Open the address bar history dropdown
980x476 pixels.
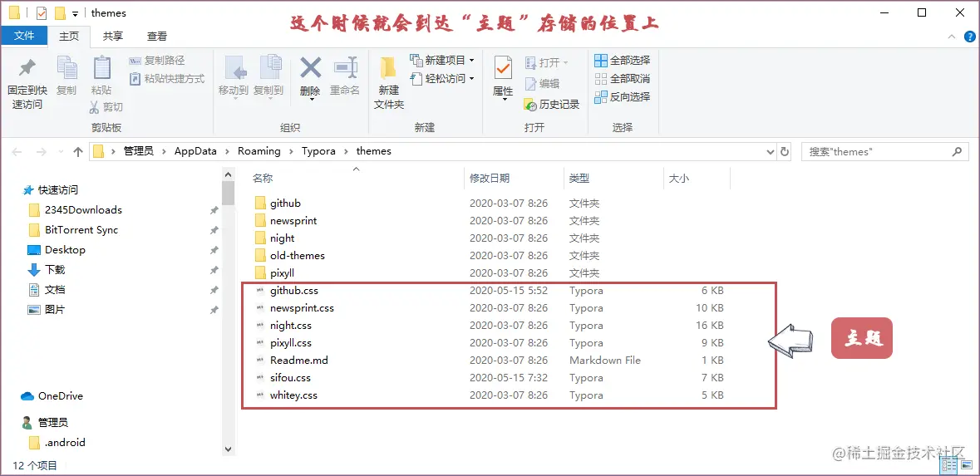(770, 152)
